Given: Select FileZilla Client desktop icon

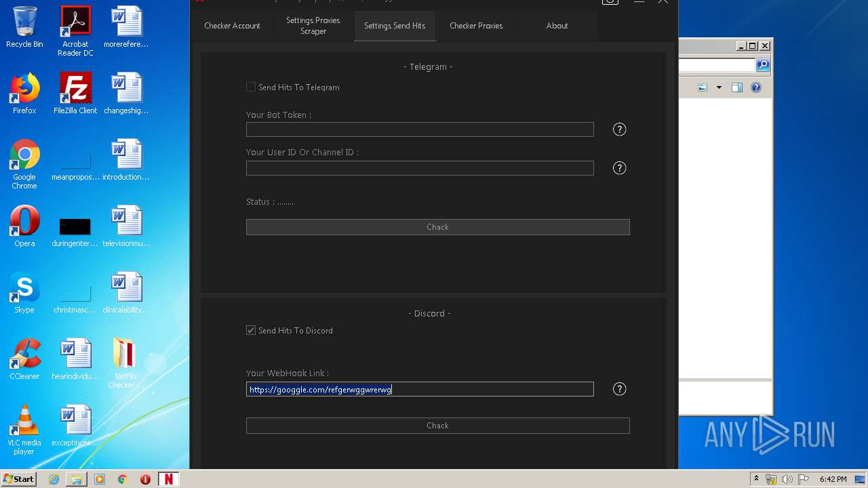Looking at the screenshot, I should coord(75,94).
